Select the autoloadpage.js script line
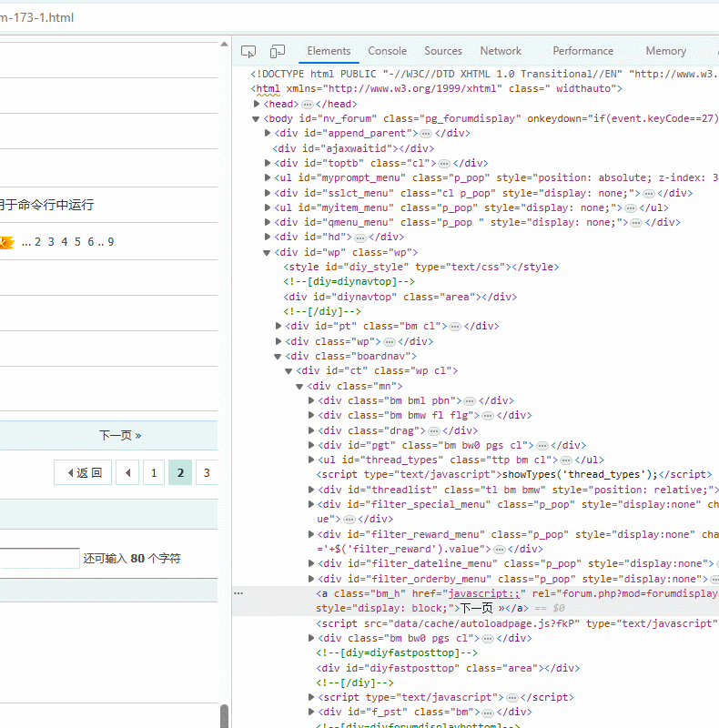The image size is (719, 728). pos(517,623)
